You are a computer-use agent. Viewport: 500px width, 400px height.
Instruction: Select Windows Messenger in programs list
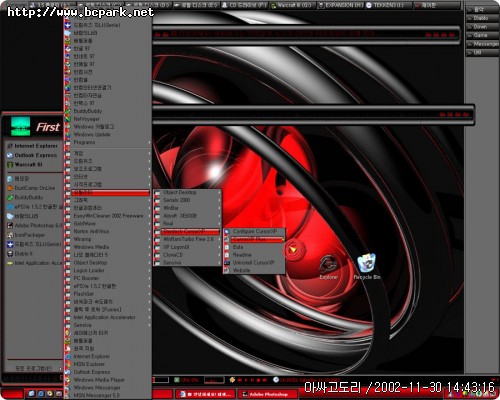click(x=108, y=388)
